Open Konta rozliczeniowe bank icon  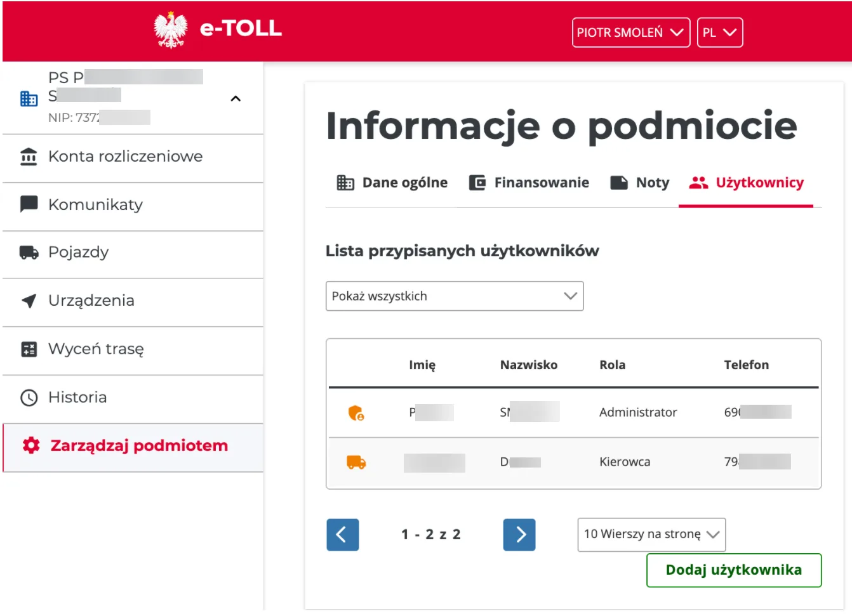(29, 157)
